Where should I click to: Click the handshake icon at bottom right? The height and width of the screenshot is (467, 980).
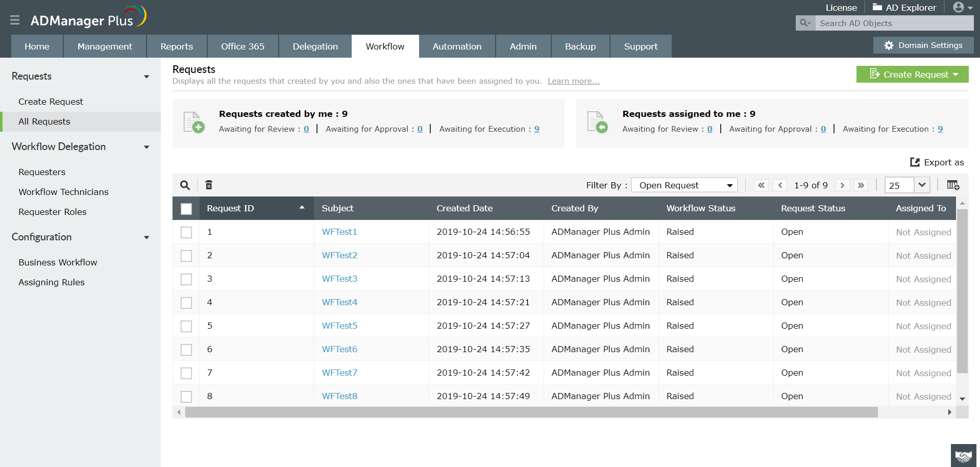(x=963, y=456)
